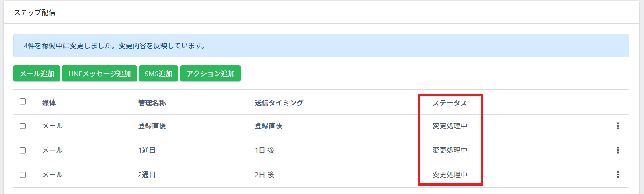Select the checkbox of the 2通目 row
Image resolution: width=644 pixels, height=194 pixels.
tap(23, 175)
